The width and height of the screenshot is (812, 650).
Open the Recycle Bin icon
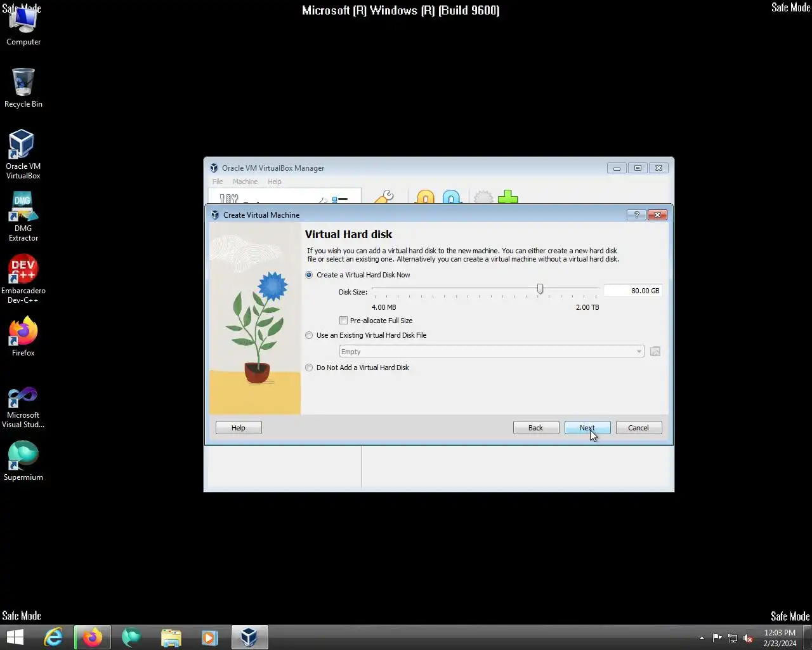pos(23,88)
